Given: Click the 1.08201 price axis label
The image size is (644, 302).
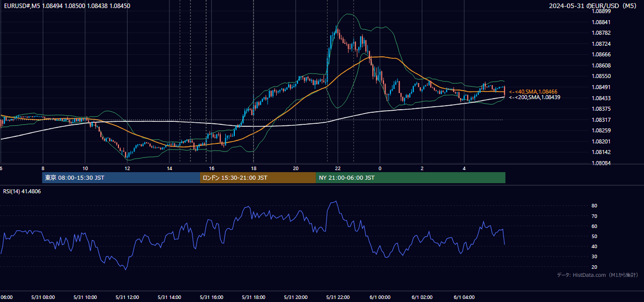Looking at the screenshot, I should point(601,141).
